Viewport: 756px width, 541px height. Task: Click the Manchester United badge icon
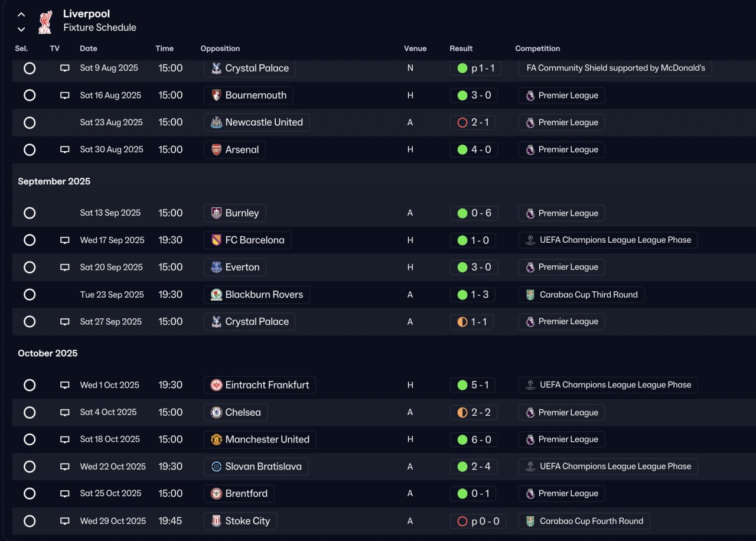point(217,439)
